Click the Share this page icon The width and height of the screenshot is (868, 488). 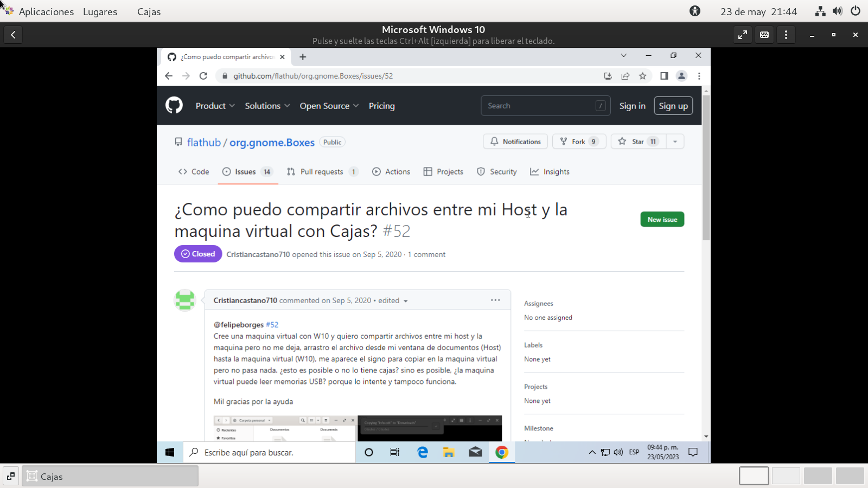tap(626, 76)
